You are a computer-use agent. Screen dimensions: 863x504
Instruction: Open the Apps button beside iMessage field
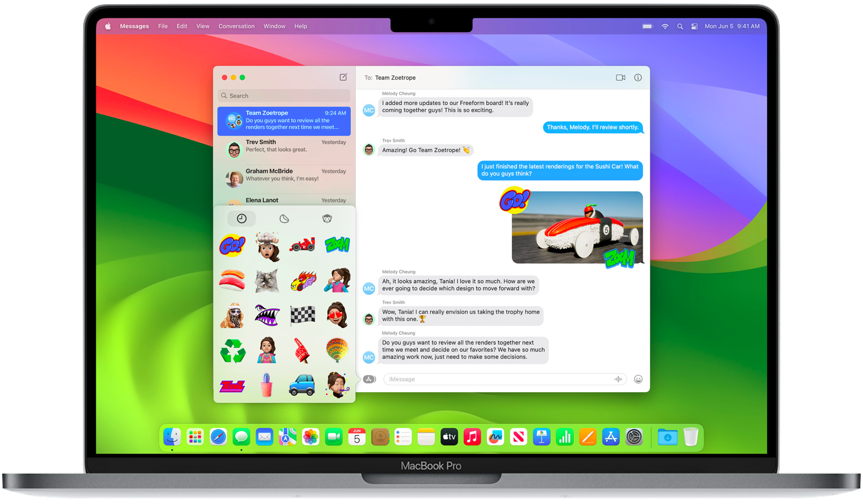370,379
